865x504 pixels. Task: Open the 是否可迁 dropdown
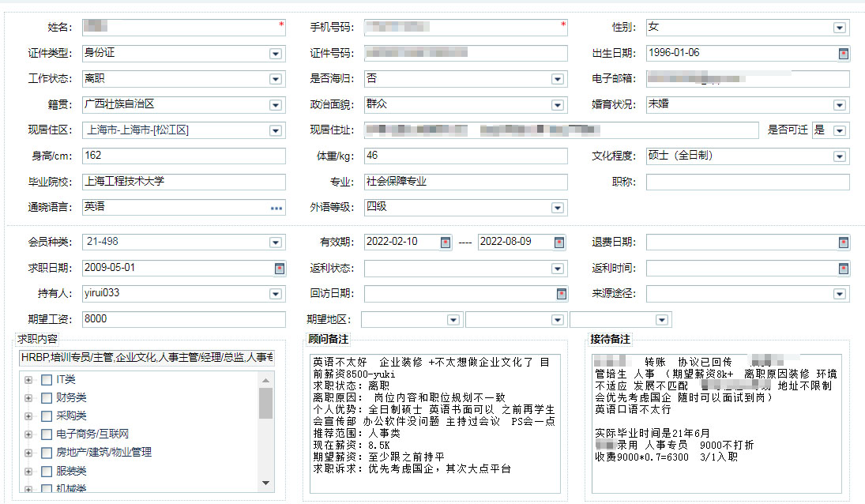840,130
